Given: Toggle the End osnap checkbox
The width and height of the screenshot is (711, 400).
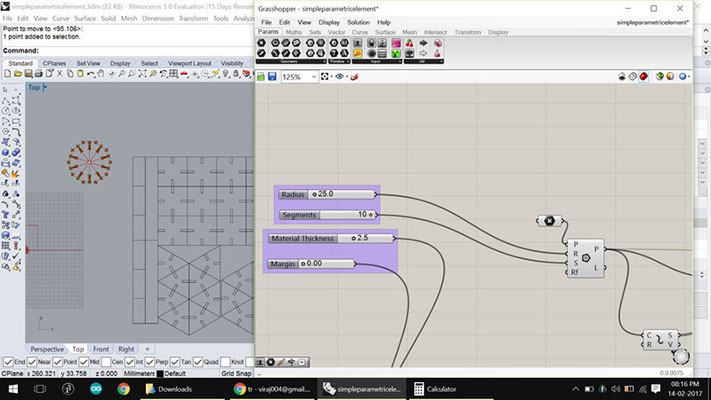Looking at the screenshot, I should pyautogui.click(x=8, y=362).
